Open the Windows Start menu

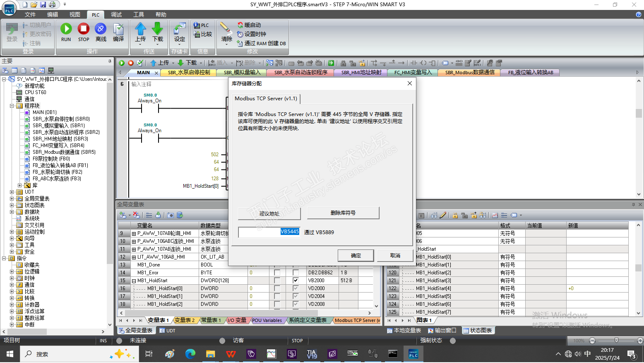pyautogui.click(x=10, y=354)
